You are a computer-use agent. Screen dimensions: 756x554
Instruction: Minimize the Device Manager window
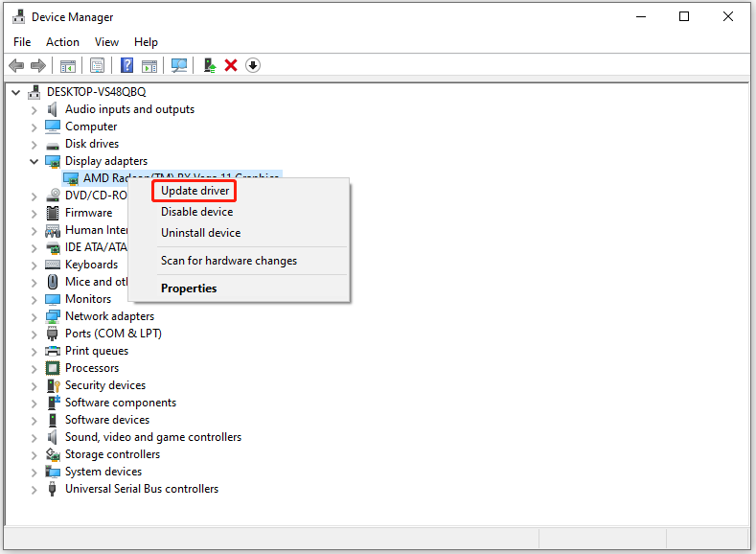(641, 17)
